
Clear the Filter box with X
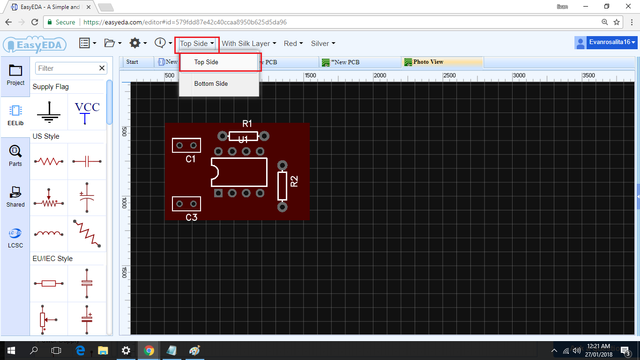point(102,68)
